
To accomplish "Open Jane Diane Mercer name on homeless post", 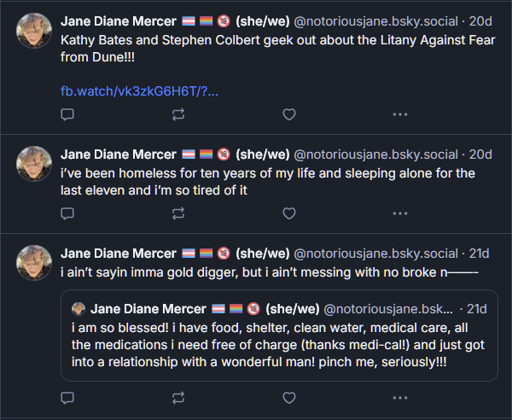I will pos(118,155).
